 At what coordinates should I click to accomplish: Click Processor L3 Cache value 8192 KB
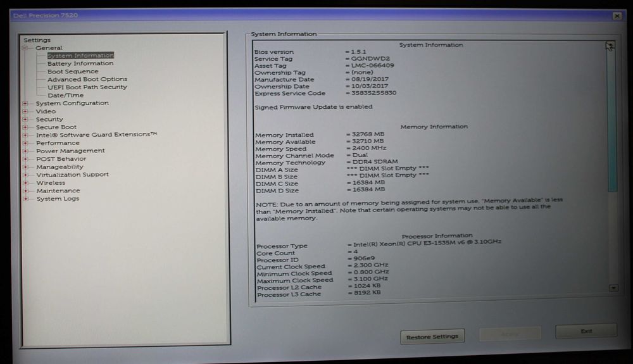(367, 292)
